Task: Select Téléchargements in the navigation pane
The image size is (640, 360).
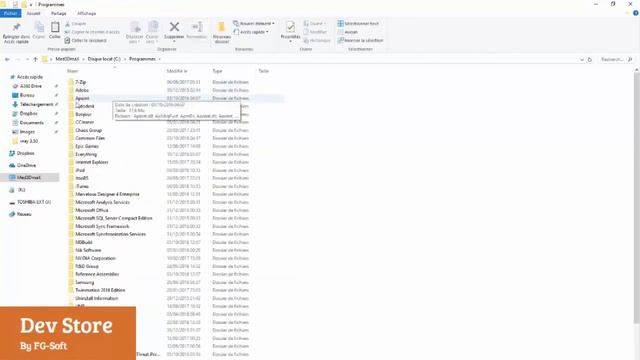Action: click(36, 104)
